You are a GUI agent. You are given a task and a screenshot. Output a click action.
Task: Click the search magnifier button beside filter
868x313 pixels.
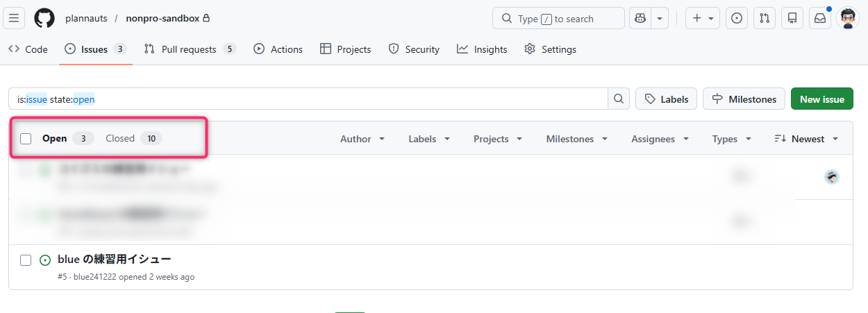[x=619, y=99]
